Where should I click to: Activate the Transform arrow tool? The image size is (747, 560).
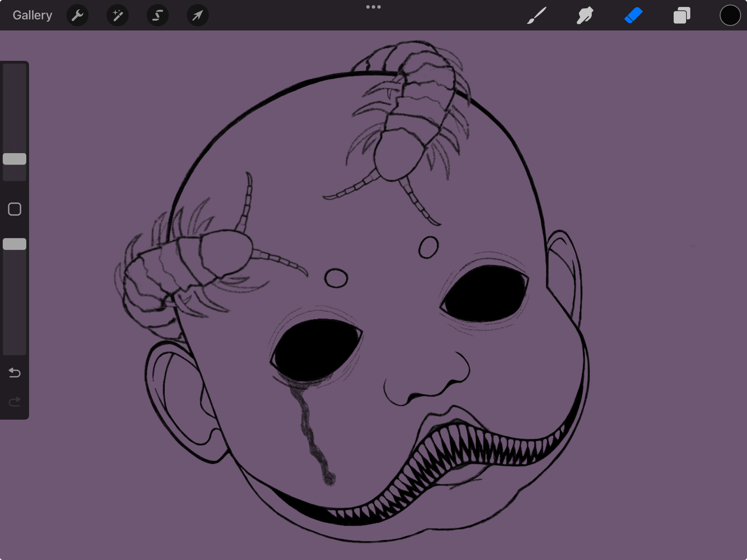tap(198, 15)
